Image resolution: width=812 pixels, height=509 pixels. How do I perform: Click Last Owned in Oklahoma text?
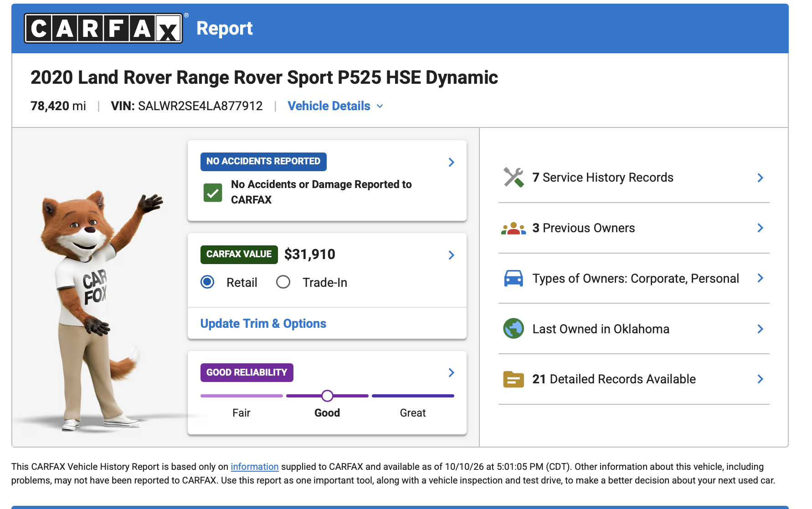coord(601,329)
